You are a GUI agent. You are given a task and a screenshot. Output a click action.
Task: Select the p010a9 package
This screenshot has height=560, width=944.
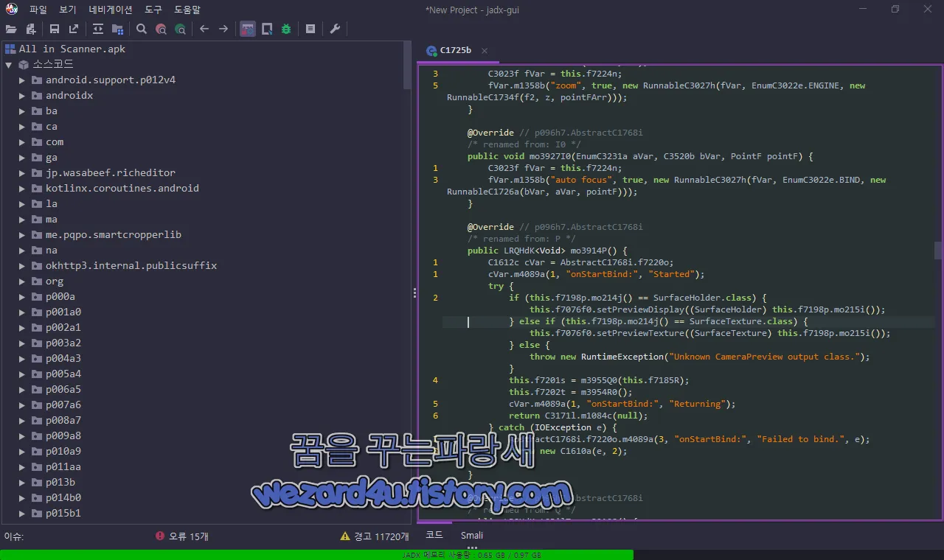[x=63, y=451]
